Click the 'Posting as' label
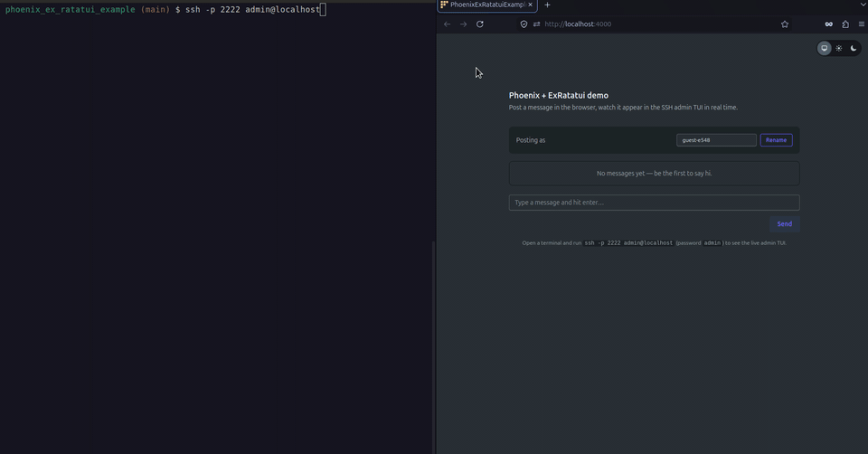This screenshot has height=454, width=868. click(531, 140)
